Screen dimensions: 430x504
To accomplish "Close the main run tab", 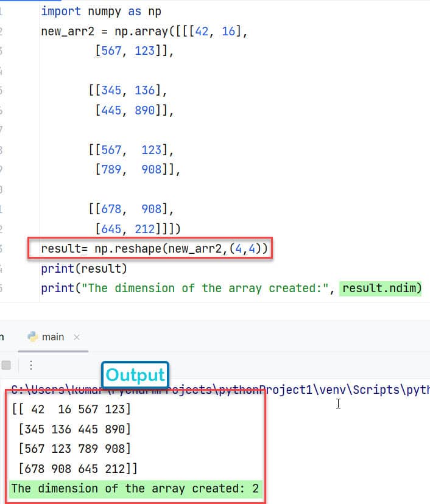I will coord(77,337).
